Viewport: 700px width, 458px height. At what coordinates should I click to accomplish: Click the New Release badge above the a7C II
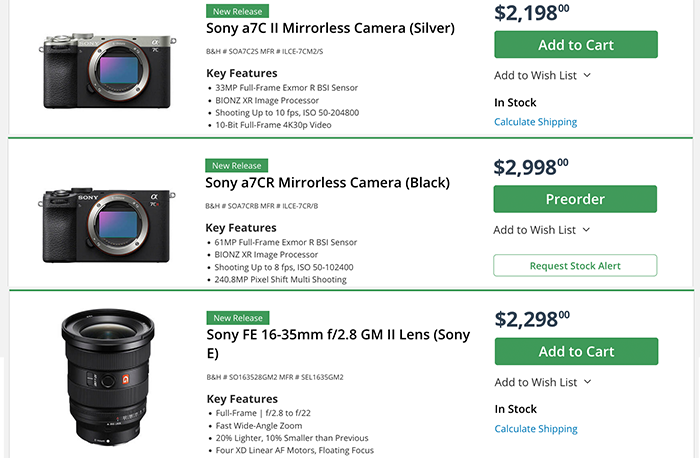pyautogui.click(x=237, y=11)
